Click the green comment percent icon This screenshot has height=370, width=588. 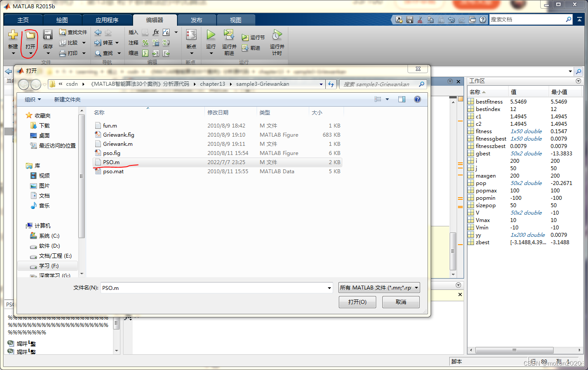pyautogui.click(x=145, y=43)
